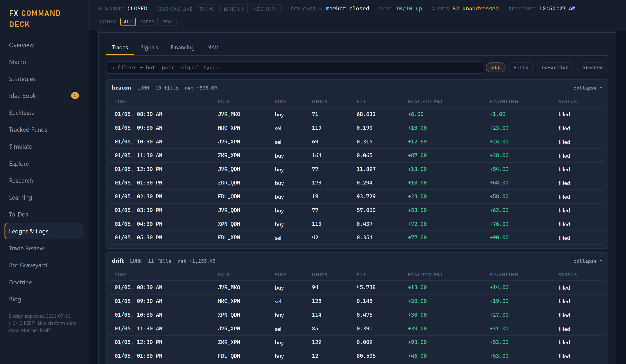Toggle the LONDON session chip
Screen dimensions: 626x364
[x=234, y=9]
